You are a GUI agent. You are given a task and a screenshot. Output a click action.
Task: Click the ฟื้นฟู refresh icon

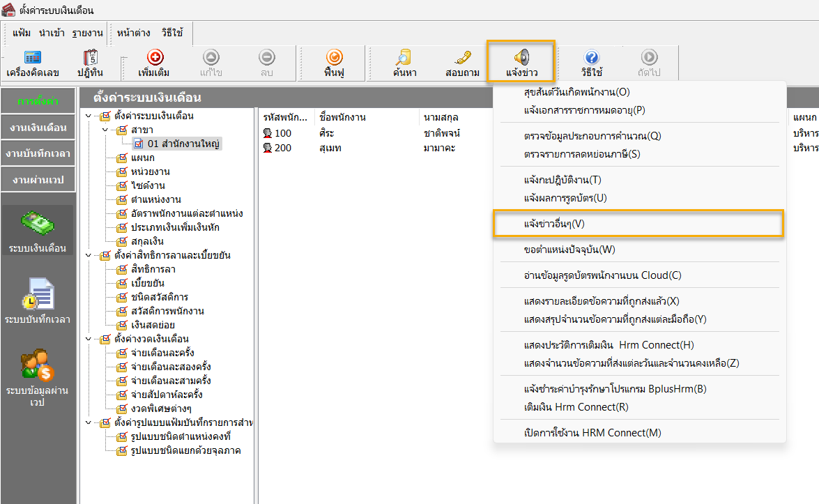pos(334,63)
